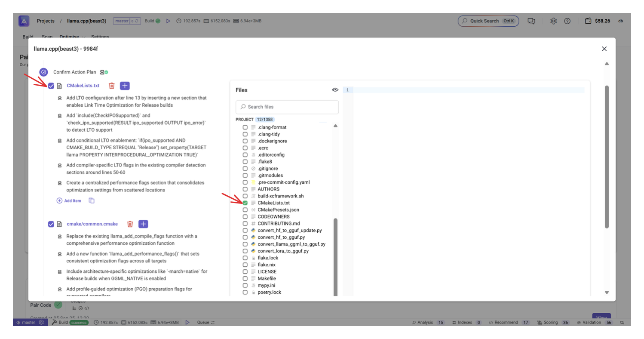Click Add Item under CMakeLists.txt

[69, 200]
